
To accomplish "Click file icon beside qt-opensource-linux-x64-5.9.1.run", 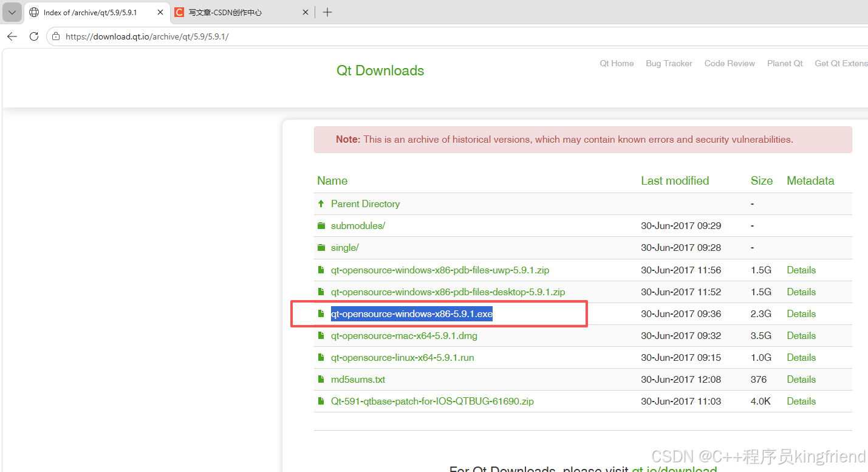I will [321, 357].
